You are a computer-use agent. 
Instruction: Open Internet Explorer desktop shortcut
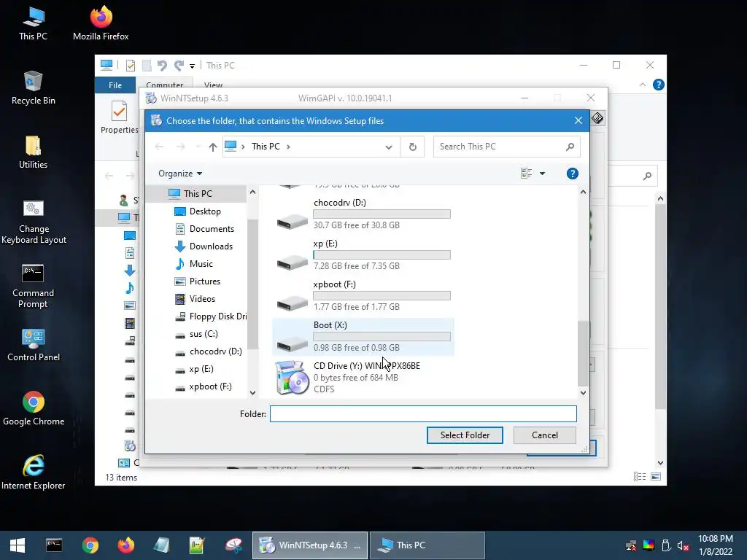pyautogui.click(x=34, y=472)
